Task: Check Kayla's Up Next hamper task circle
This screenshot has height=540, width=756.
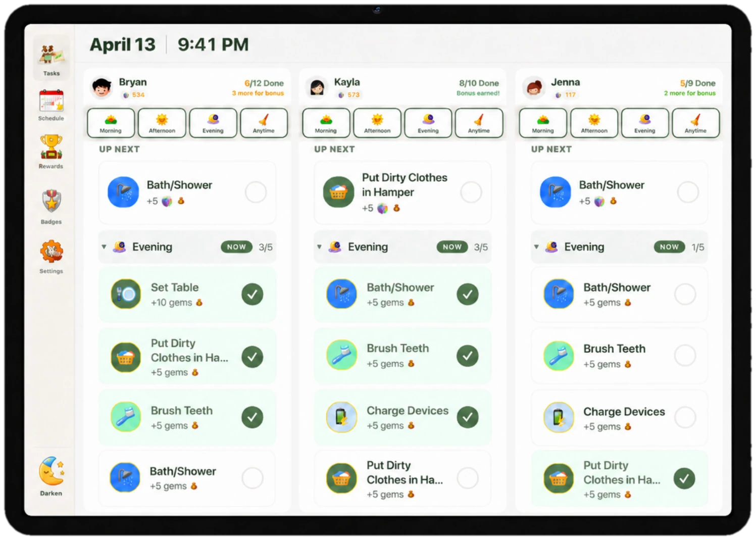Action: [x=471, y=192]
